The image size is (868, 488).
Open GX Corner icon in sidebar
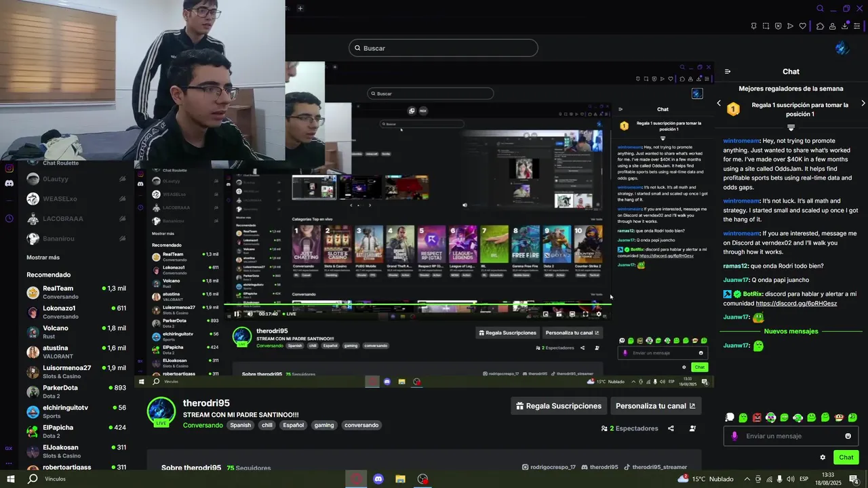click(x=9, y=448)
